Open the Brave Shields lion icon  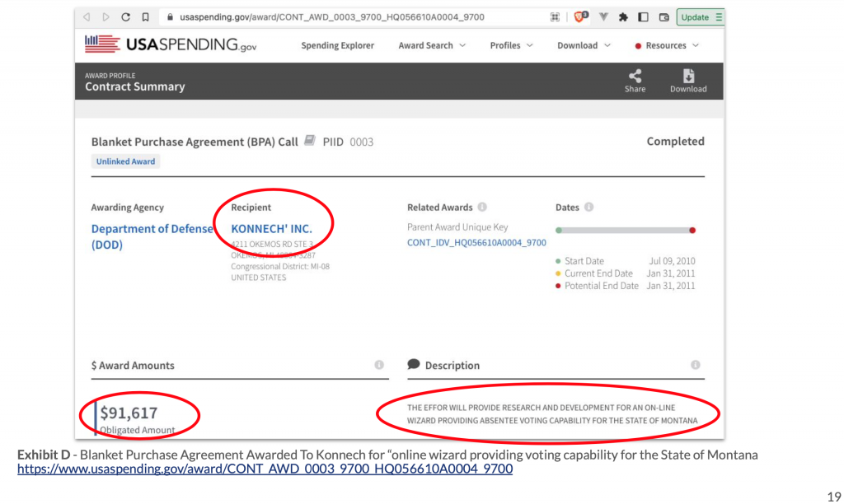(x=580, y=16)
